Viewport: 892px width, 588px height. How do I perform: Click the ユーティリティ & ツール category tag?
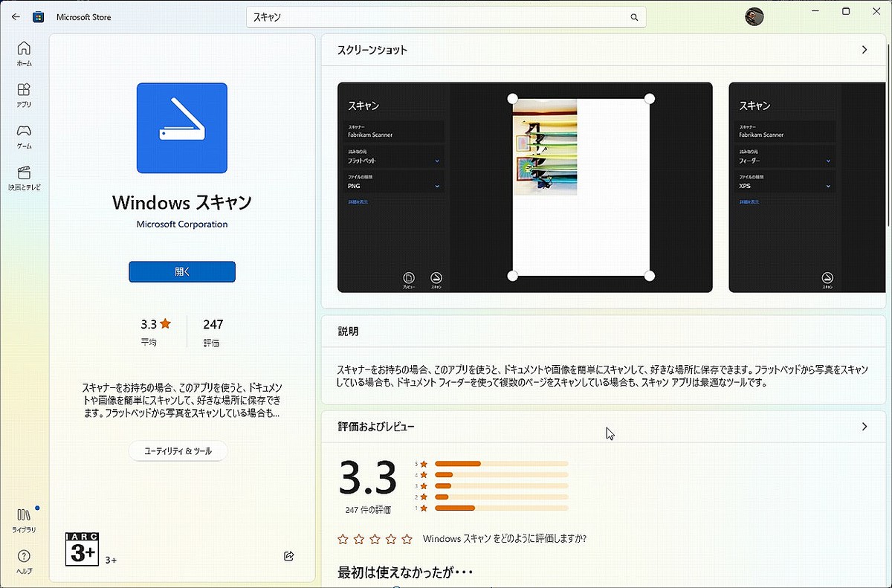[x=178, y=451]
